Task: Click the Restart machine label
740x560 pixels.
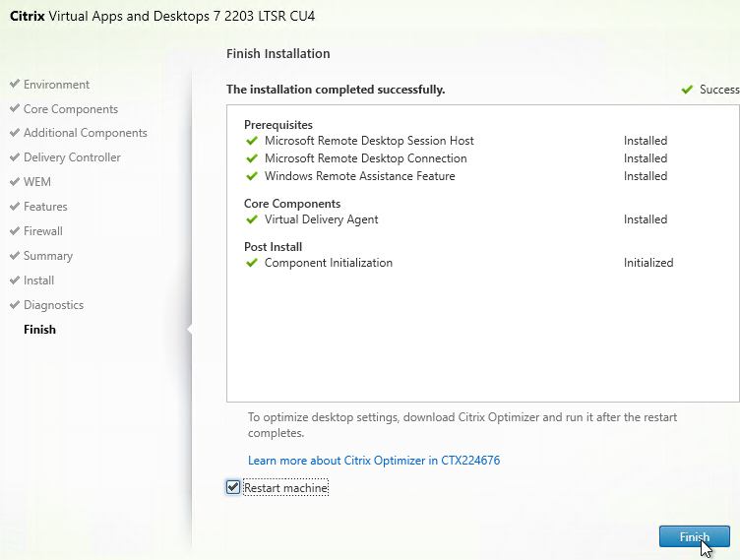Action: click(x=286, y=488)
